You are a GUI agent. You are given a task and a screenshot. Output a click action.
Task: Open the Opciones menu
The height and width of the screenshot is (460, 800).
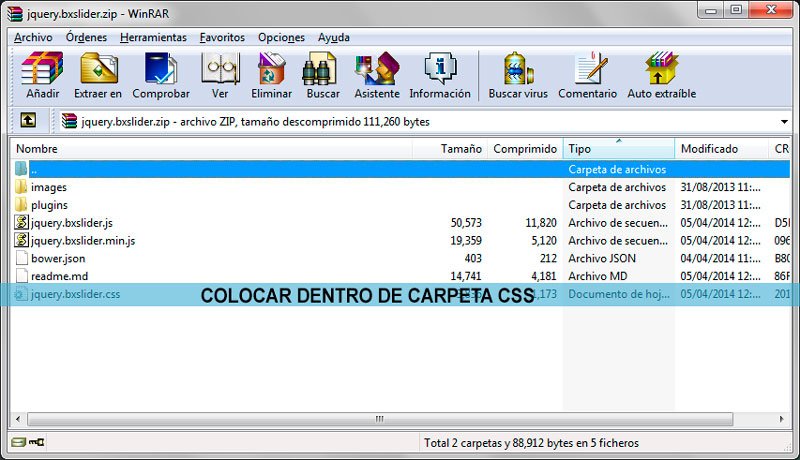[281, 37]
